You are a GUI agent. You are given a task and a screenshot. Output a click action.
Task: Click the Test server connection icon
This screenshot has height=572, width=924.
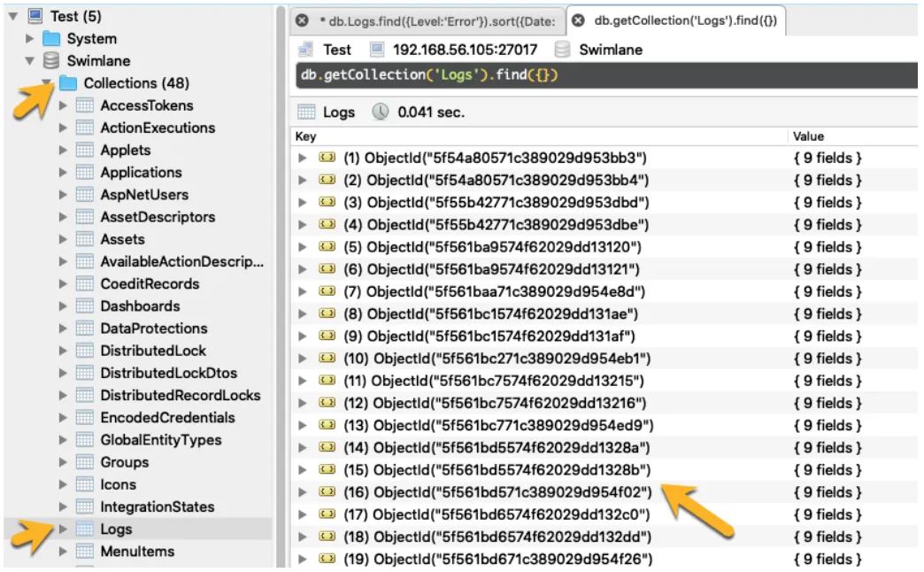(35, 16)
